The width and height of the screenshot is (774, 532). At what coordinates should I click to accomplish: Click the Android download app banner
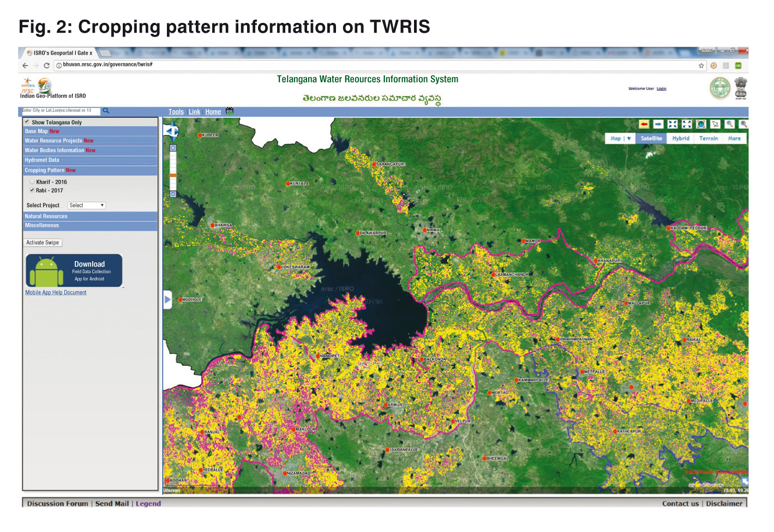[x=74, y=270]
